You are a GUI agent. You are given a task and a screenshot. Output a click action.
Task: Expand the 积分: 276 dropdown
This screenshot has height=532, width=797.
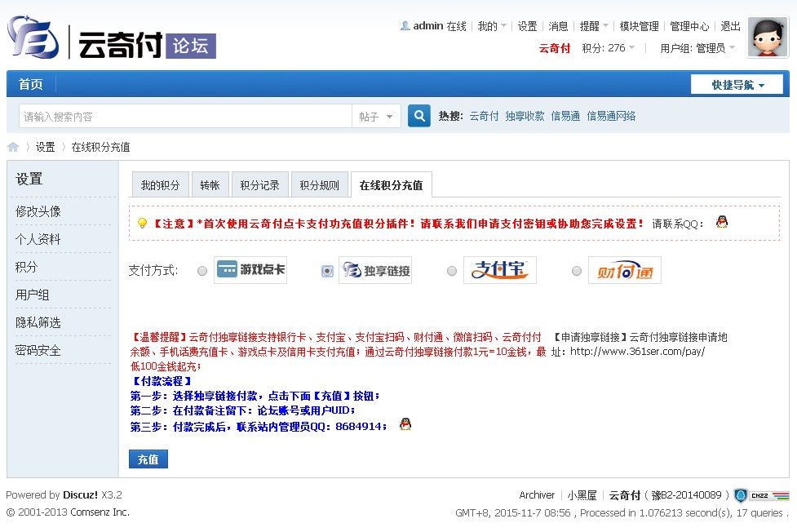pos(609,48)
